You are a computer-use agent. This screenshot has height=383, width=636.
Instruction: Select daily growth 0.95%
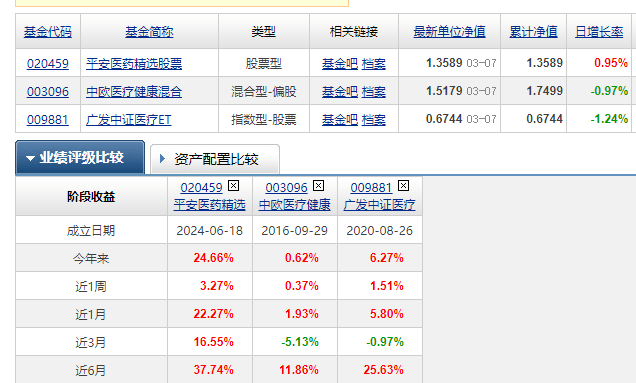tap(611, 63)
